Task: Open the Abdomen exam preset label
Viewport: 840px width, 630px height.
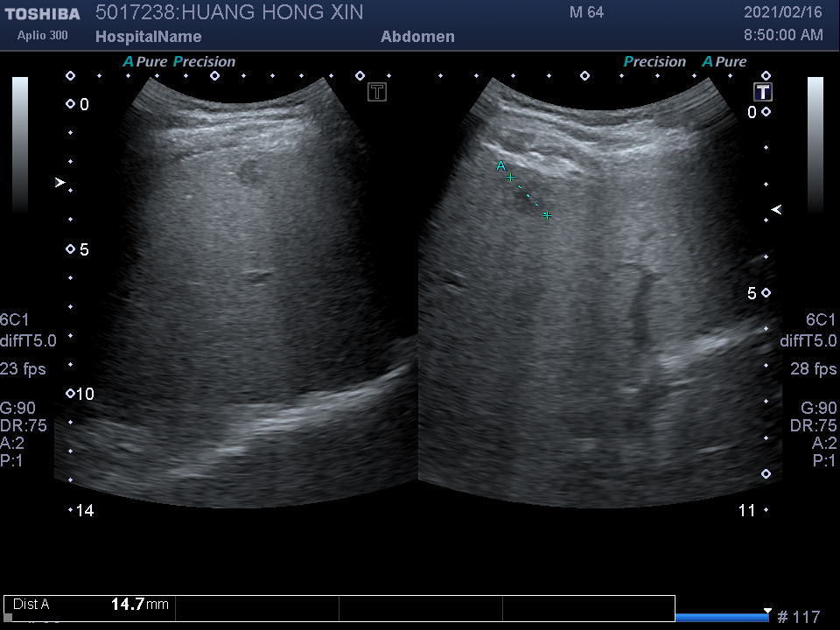Action: tap(417, 37)
